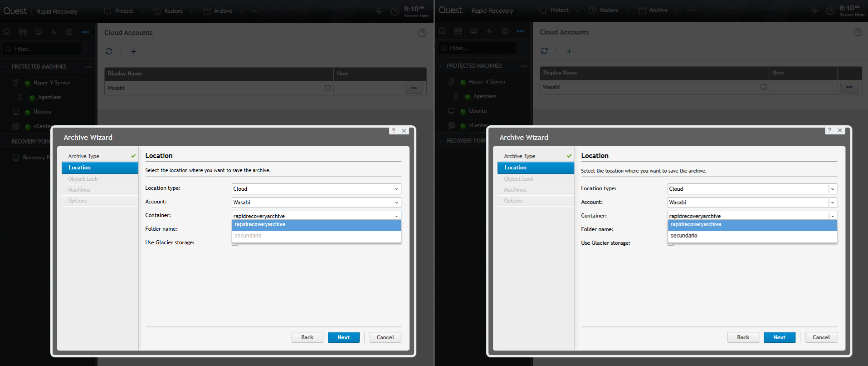Open the Archive menu in right window
868x366 pixels.
pos(658,10)
